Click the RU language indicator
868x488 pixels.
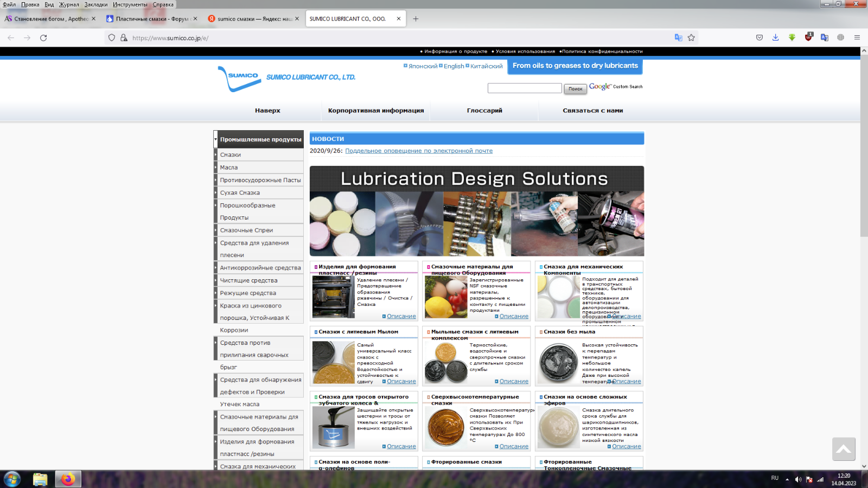(x=775, y=478)
